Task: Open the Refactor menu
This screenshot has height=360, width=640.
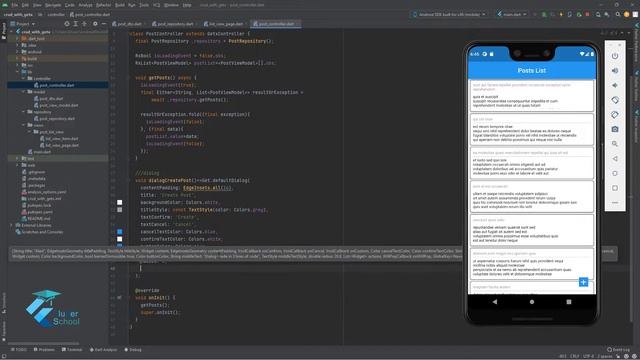Action: pos(103,5)
